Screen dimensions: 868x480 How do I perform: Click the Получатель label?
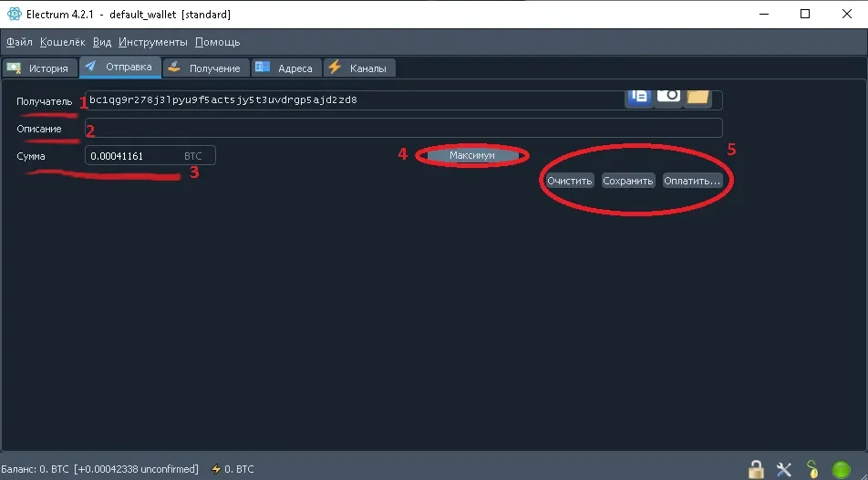point(45,101)
